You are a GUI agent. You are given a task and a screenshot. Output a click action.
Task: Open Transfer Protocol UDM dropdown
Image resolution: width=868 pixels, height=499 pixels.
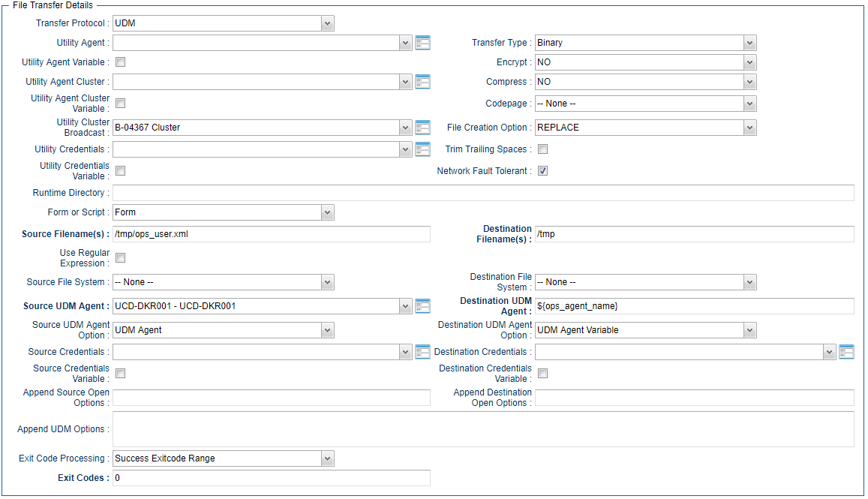[223, 23]
